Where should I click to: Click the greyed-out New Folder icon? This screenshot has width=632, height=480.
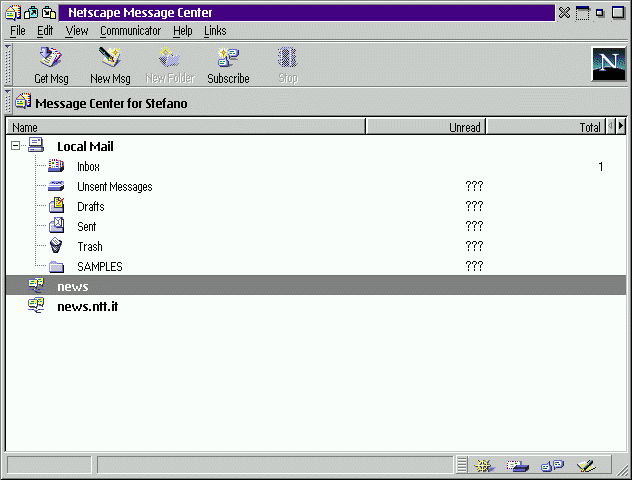click(169, 57)
